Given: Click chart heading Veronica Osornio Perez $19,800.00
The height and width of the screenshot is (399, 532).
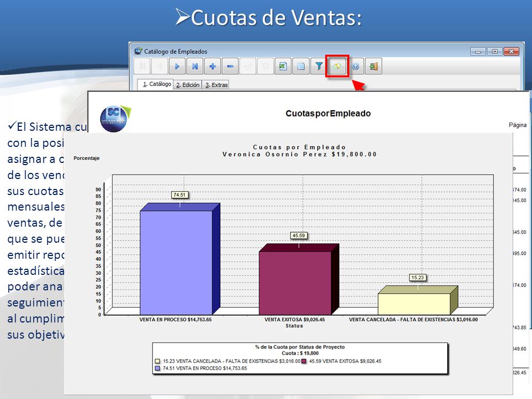Looking at the screenshot, I should pos(299,154).
